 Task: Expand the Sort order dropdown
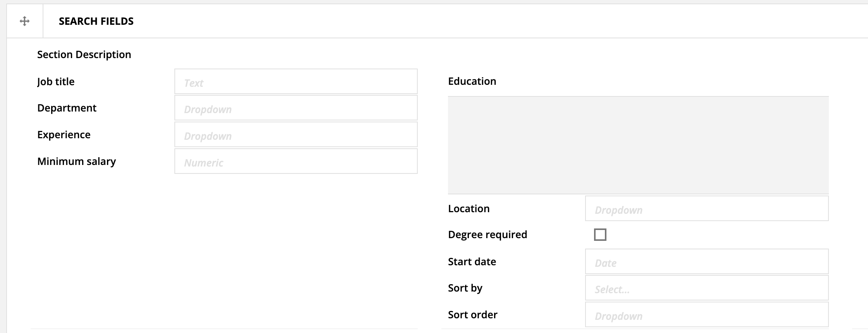point(706,315)
